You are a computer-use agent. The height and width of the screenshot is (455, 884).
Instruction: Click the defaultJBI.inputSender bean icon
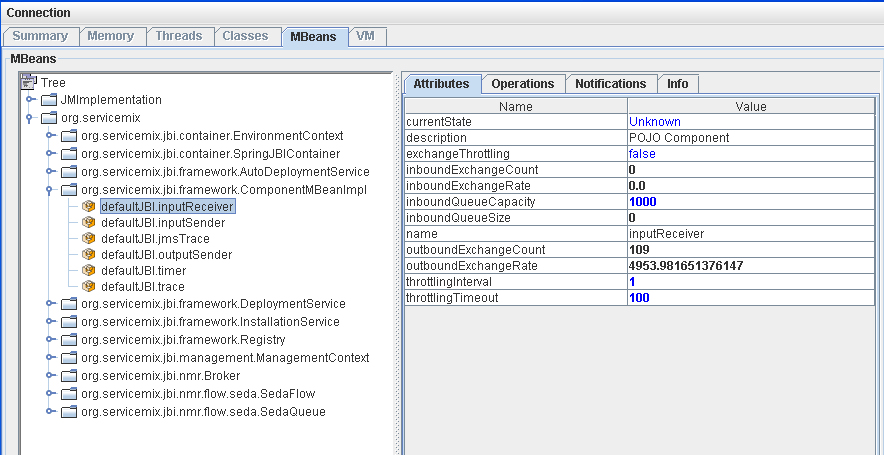pyautogui.click(x=89, y=222)
